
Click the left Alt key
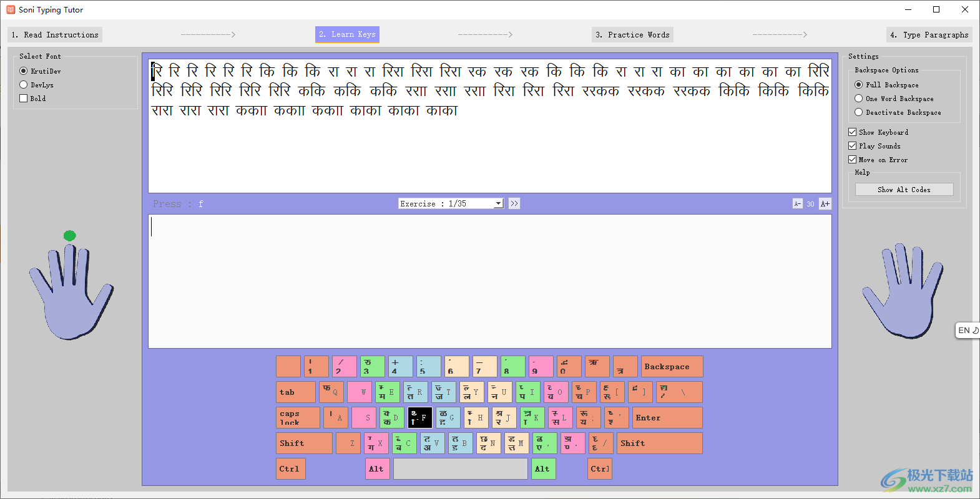(x=378, y=468)
